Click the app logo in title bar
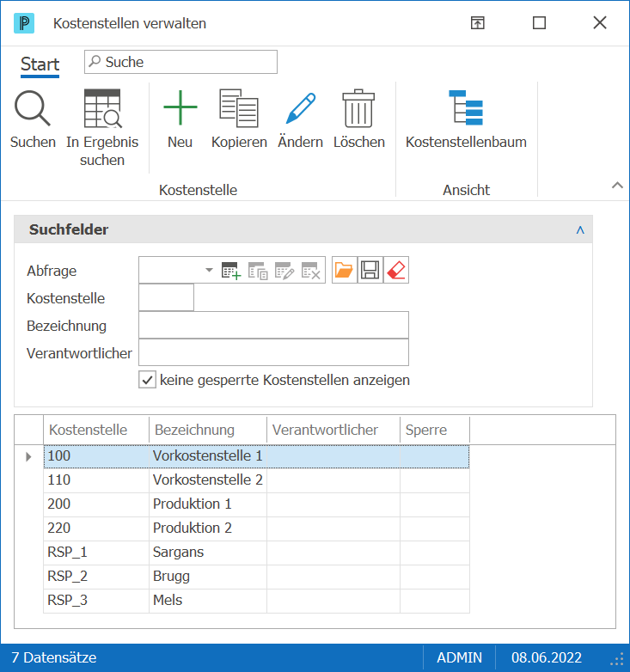The height and width of the screenshot is (672, 630). coord(24,23)
